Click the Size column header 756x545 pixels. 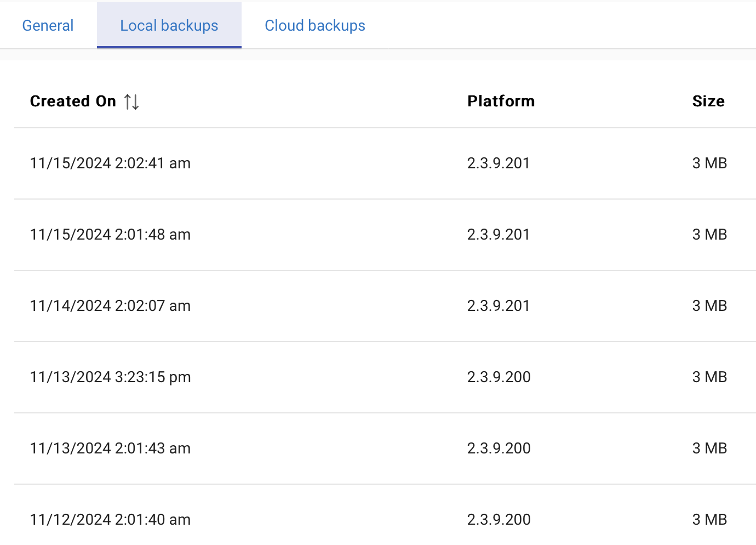click(708, 101)
